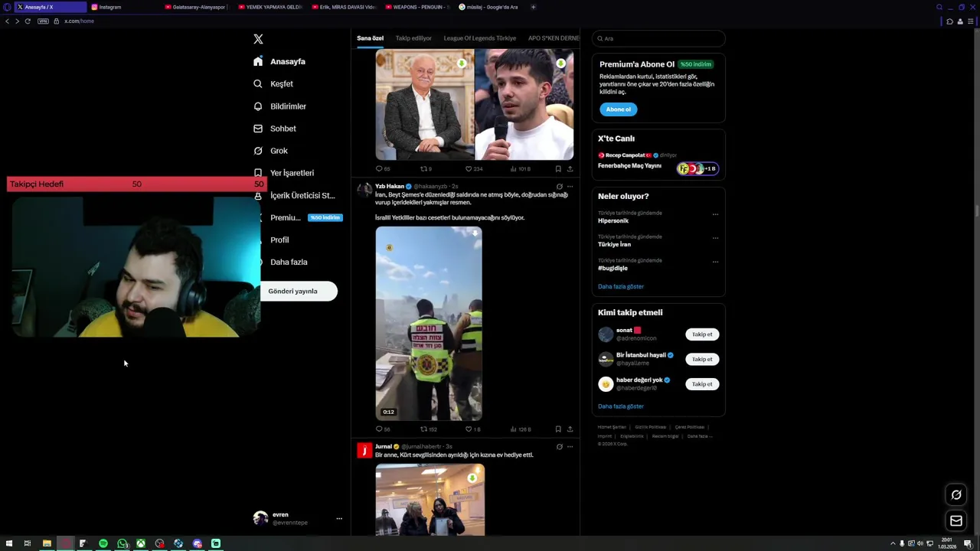Viewport: 980px width, 551px height.
Task: Open more options for Türkiye İran trend
Action: tap(715, 238)
